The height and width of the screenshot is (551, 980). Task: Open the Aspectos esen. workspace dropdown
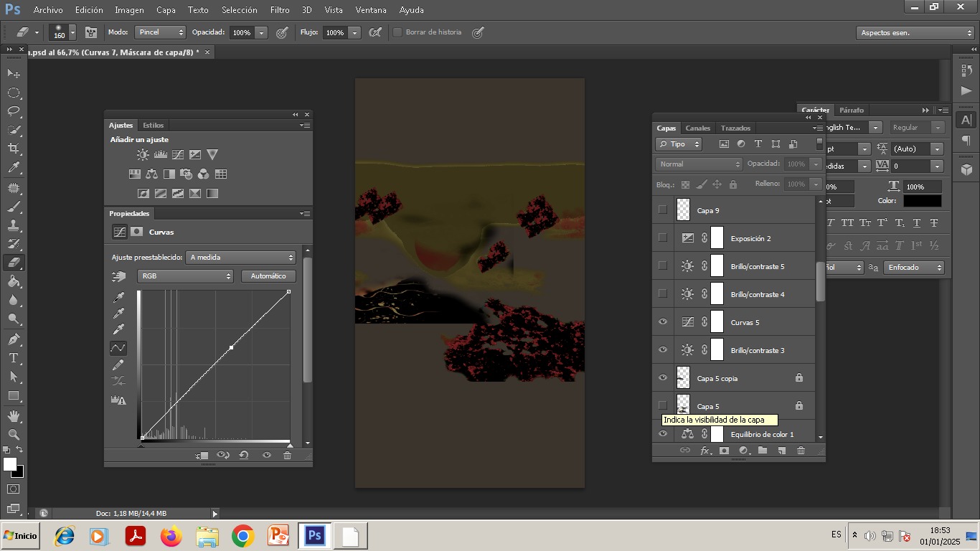pyautogui.click(x=915, y=33)
